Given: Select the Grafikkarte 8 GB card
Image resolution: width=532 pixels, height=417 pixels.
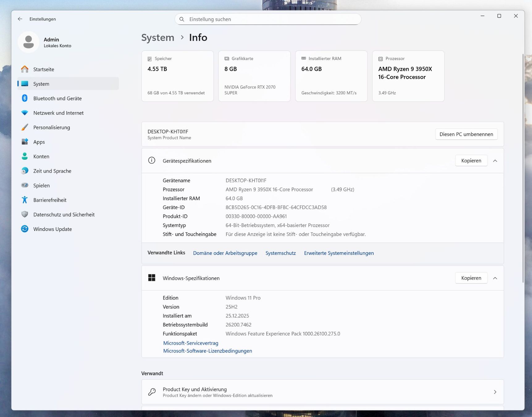Looking at the screenshot, I should (x=254, y=76).
